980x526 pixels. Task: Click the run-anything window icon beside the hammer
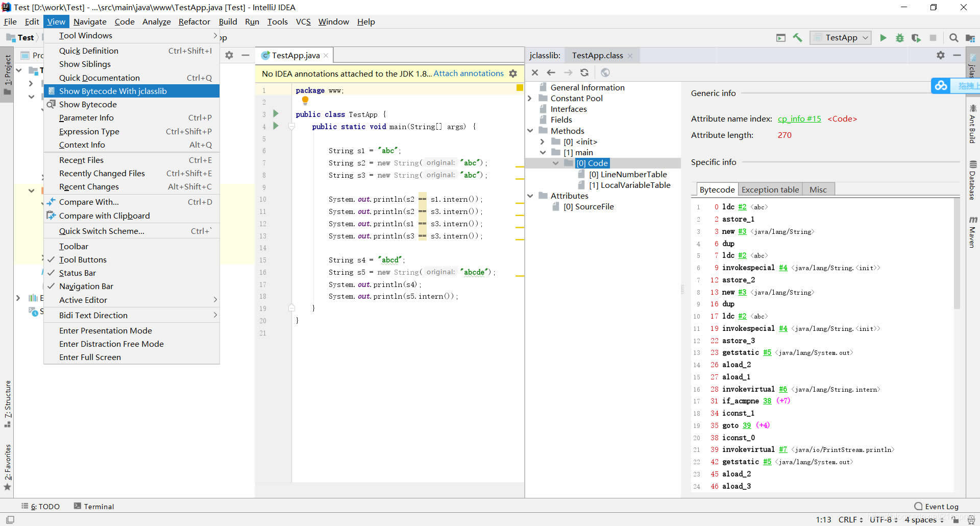pos(781,38)
